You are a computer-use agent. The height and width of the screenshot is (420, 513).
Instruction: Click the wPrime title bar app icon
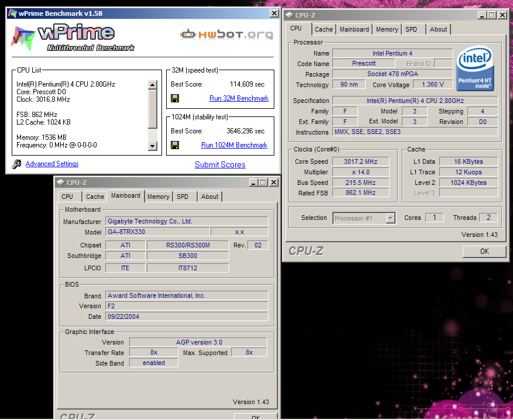click(x=12, y=13)
